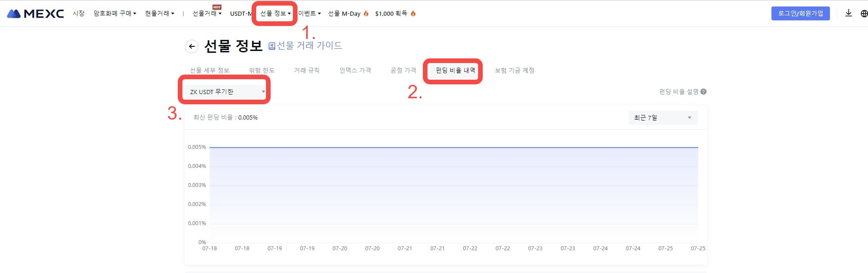Click the 선물 거래 가이드 guide icon
The image size is (868, 273).
272,46
